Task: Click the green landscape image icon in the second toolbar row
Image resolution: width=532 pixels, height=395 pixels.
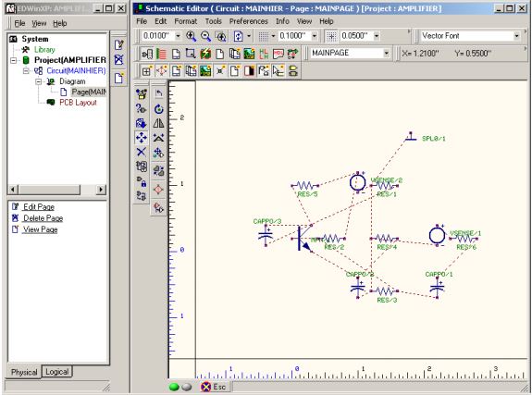Action: 249,54
